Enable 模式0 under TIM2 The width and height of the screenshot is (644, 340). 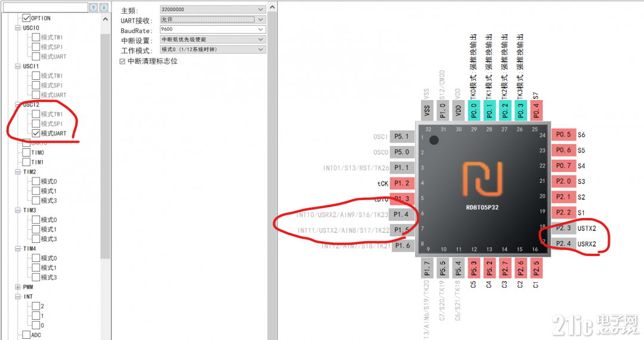pyautogui.click(x=36, y=181)
